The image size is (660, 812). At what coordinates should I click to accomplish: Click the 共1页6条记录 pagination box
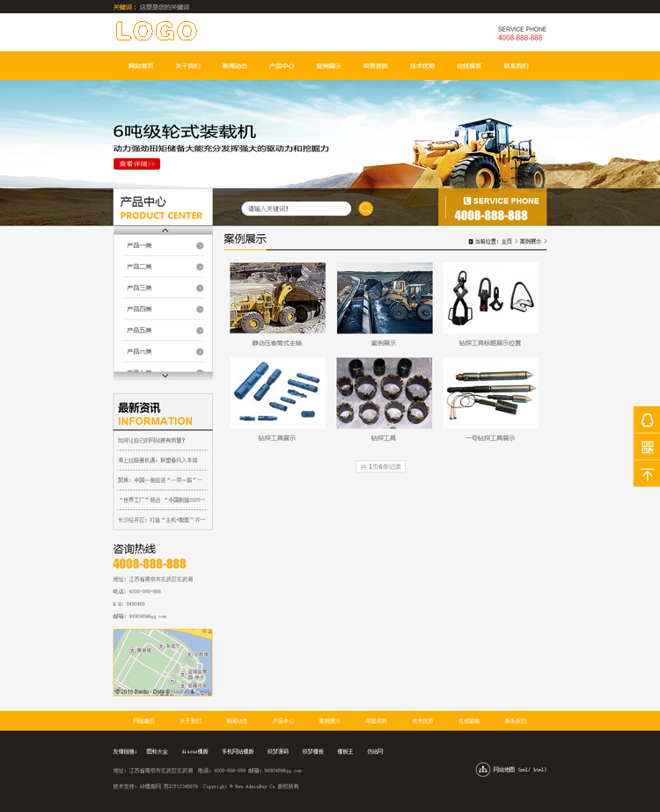point(381,466)
